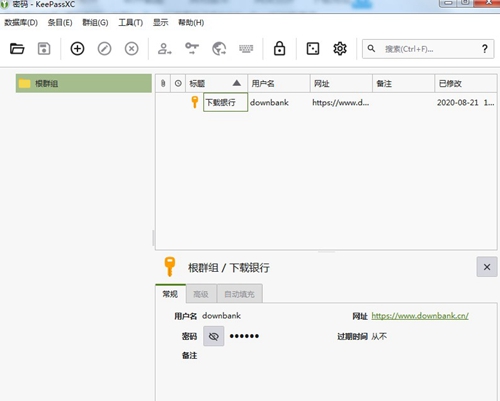The height and width of the screenshot is (401, 500).
Task: Open the password generator dice icon
Action: click(313, 49)
